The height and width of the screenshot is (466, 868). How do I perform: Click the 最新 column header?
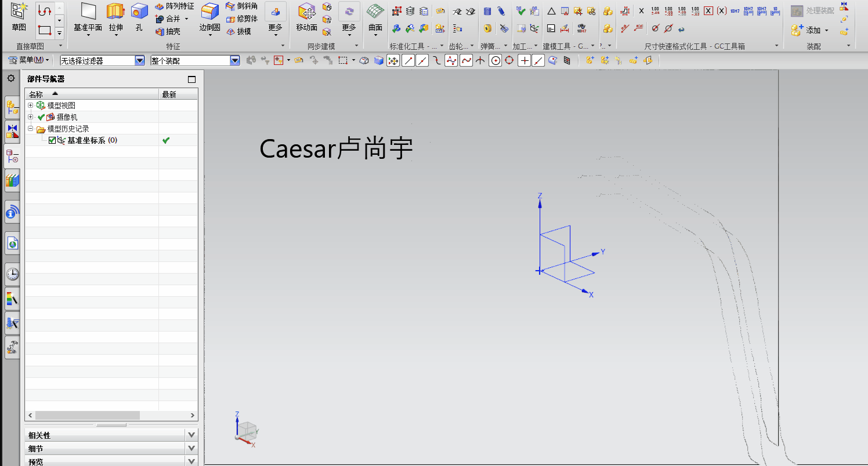coord(178,94)
